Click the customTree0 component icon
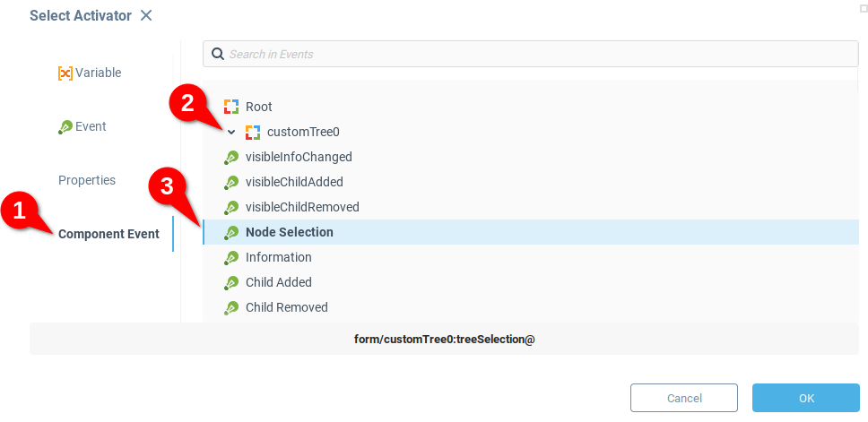This screenshot has height=422, width=868. click(x=253, y=132)
